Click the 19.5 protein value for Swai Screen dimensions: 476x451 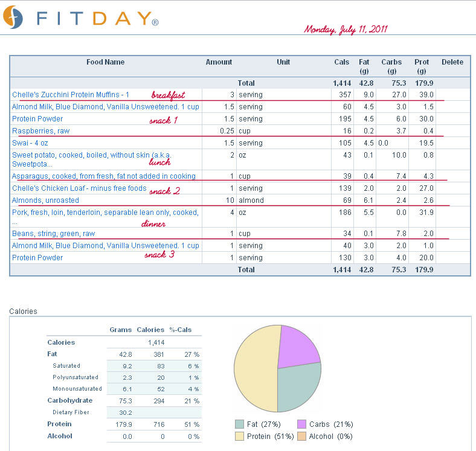click(x=426, y=143)
